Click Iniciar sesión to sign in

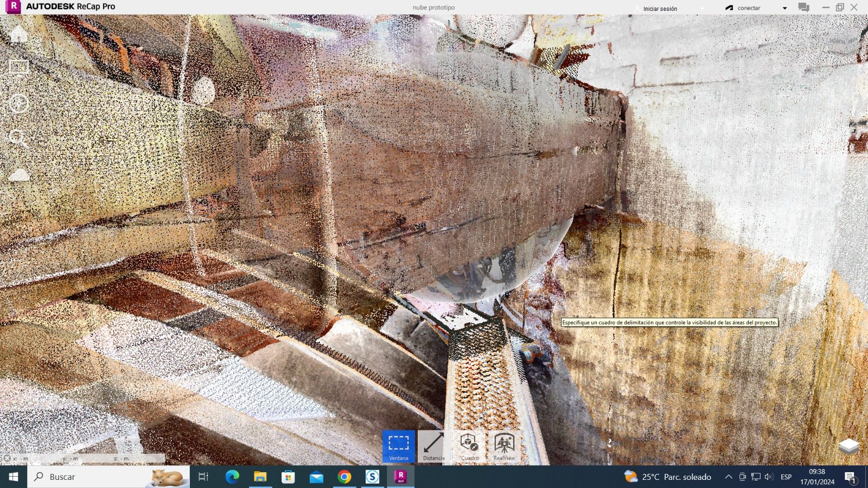[x=660, y=9]
